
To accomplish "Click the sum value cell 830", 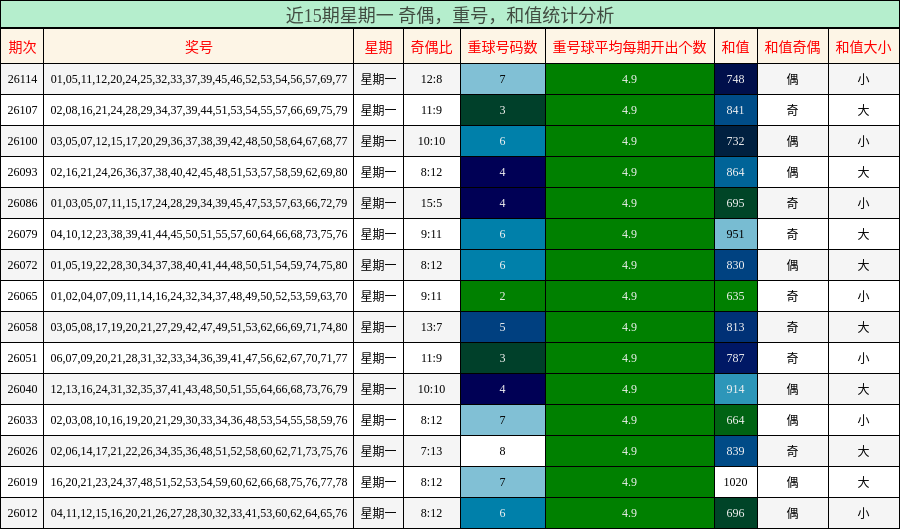I will tap(735, 265).
